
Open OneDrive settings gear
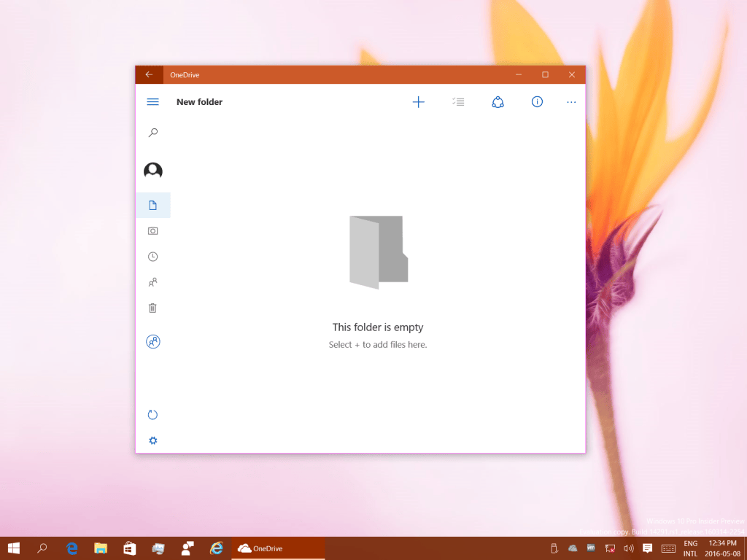[153, 440]
